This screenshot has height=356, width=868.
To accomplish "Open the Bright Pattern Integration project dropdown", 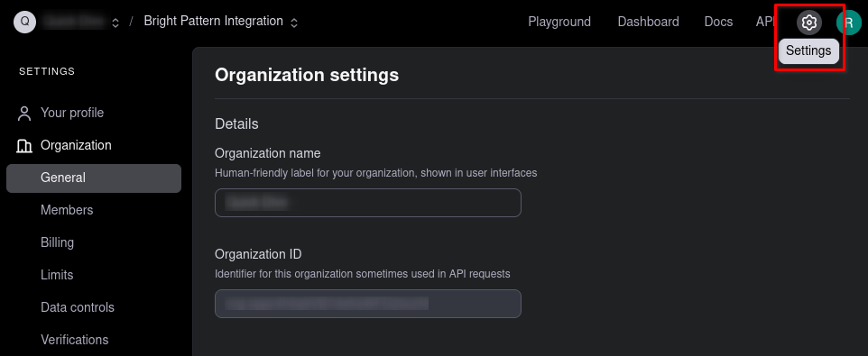I will (221, 23).
